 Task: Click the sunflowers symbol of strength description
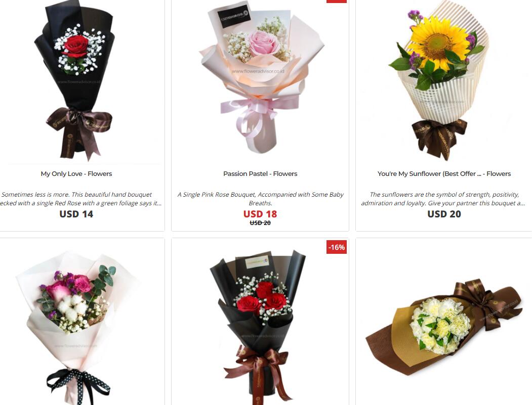click(443, 199)
